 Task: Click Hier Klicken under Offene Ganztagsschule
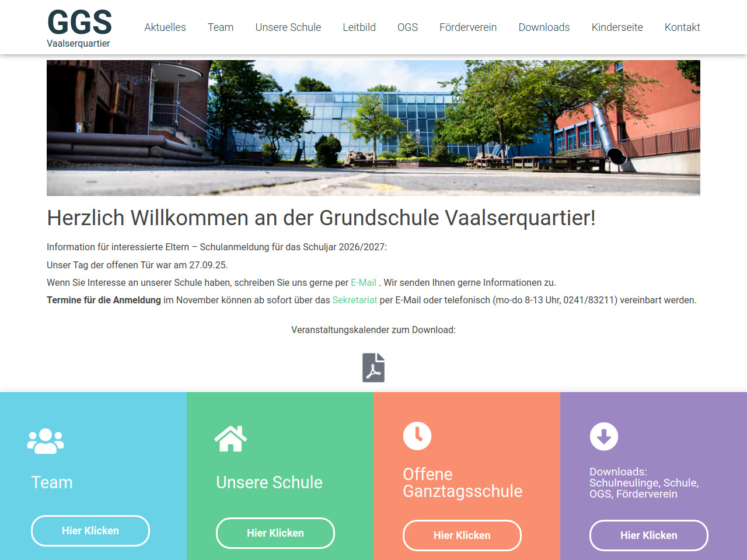462,535
